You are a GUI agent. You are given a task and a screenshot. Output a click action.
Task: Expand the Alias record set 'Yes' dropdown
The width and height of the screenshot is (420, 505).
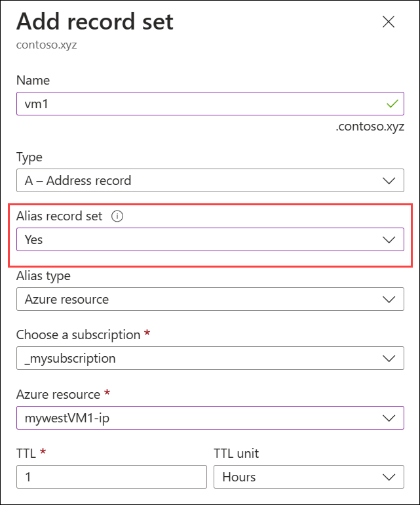(x=197, y=240)
